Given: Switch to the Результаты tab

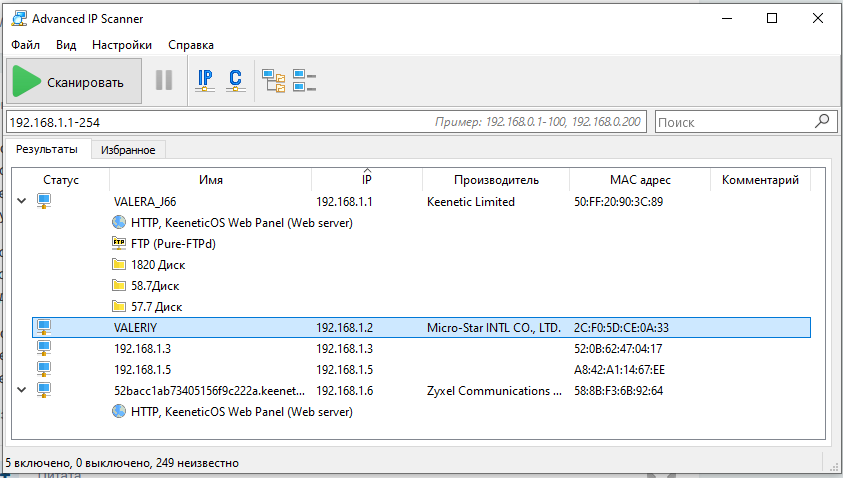Looking at the screenshot, I should (47, 149).
